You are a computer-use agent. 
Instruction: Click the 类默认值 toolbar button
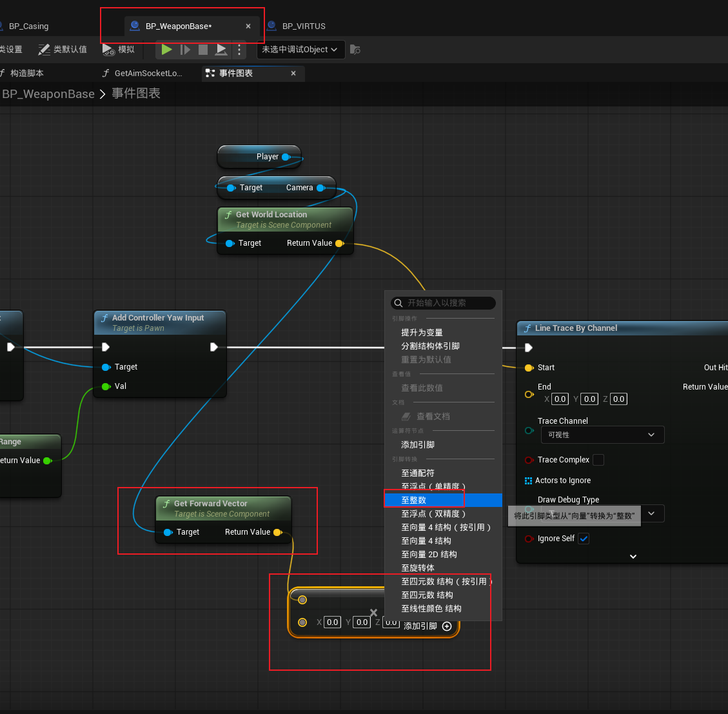tap(63, 49)
